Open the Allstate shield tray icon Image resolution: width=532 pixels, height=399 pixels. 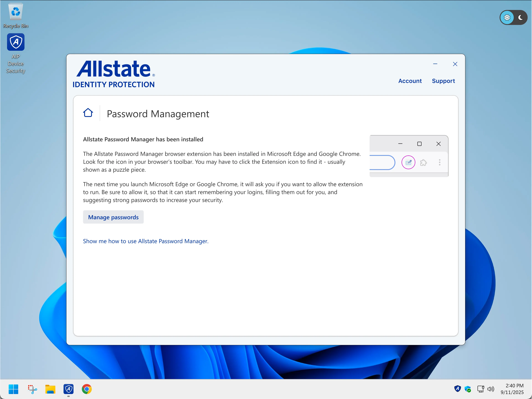pos(457,389)
